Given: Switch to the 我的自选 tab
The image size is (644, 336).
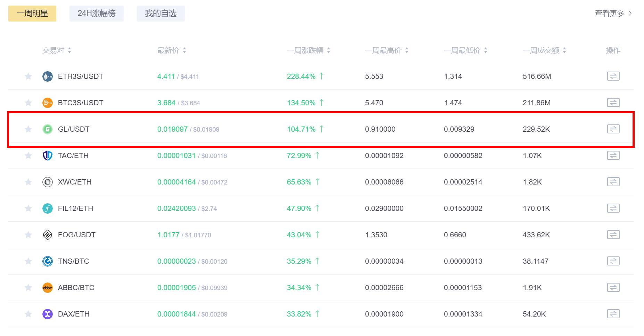Looking at the screenshot, I should (x=161, y=14).
